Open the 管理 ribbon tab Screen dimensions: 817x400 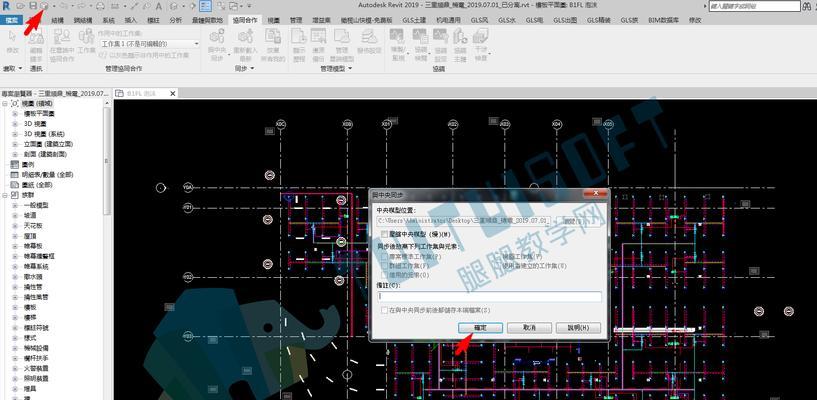tap(295, 20)
